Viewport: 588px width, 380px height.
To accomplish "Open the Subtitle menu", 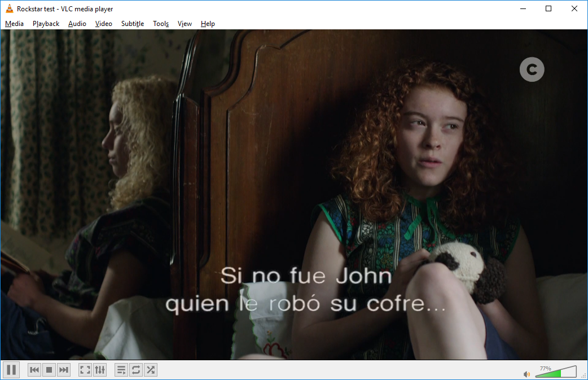I will coord(133,24).
